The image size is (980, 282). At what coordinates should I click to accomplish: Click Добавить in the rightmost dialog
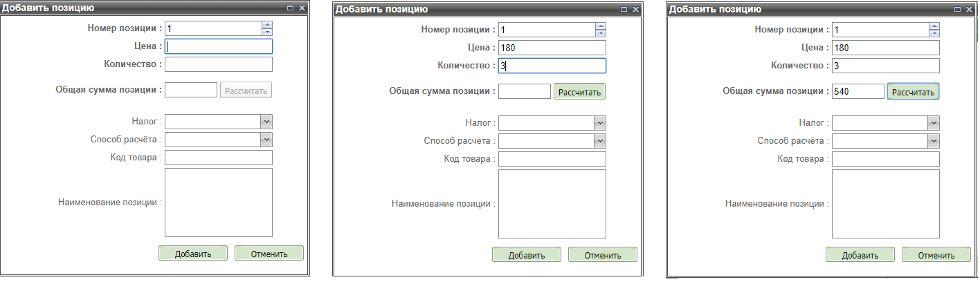coord(860,255)
